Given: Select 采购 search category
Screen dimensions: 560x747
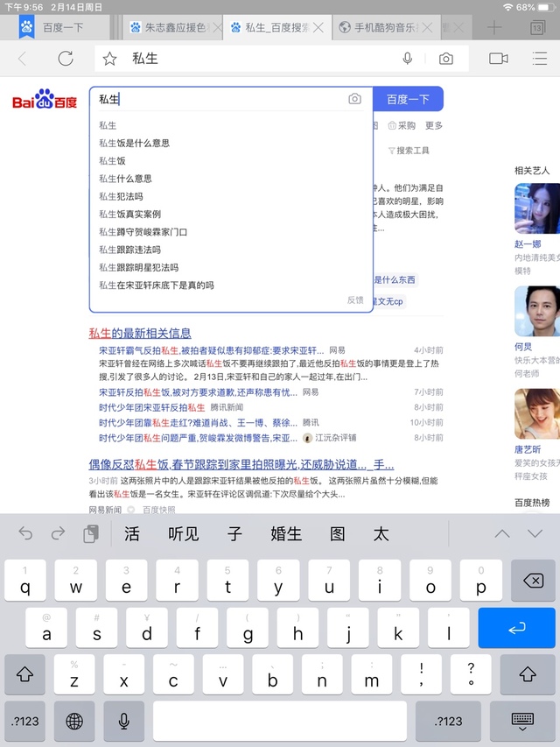Looking at the screenshot, I should [402, 125].
